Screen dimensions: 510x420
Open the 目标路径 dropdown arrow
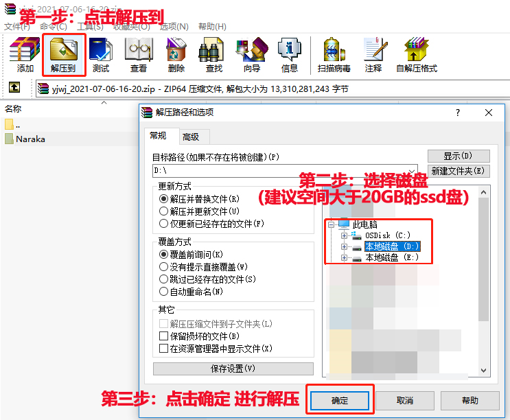pyautogui.click(x=411, y=170)
